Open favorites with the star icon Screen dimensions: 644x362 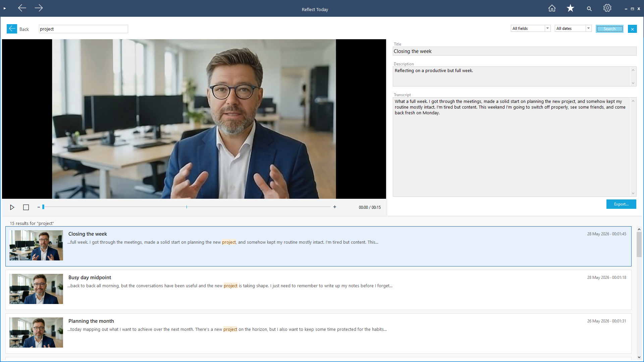click(x=570, y=8)
